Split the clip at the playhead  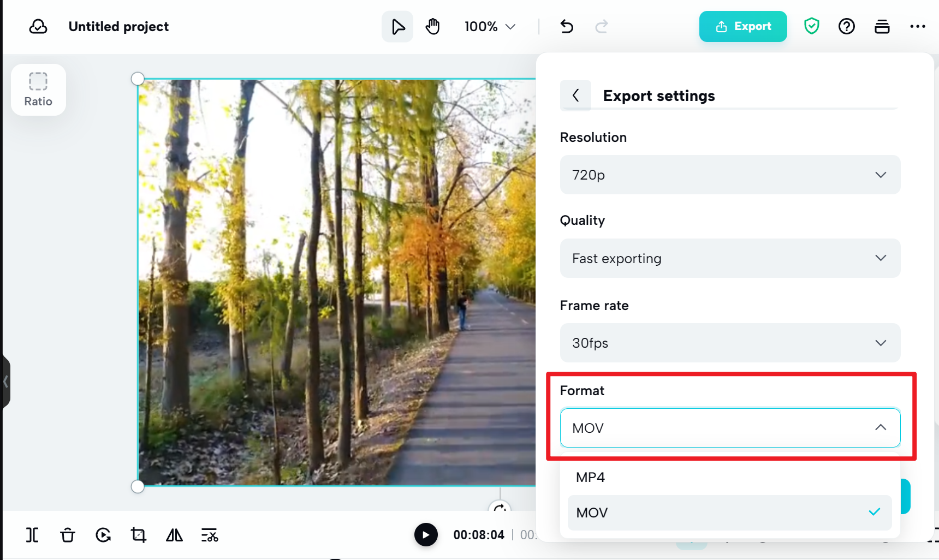coord(32,535)
